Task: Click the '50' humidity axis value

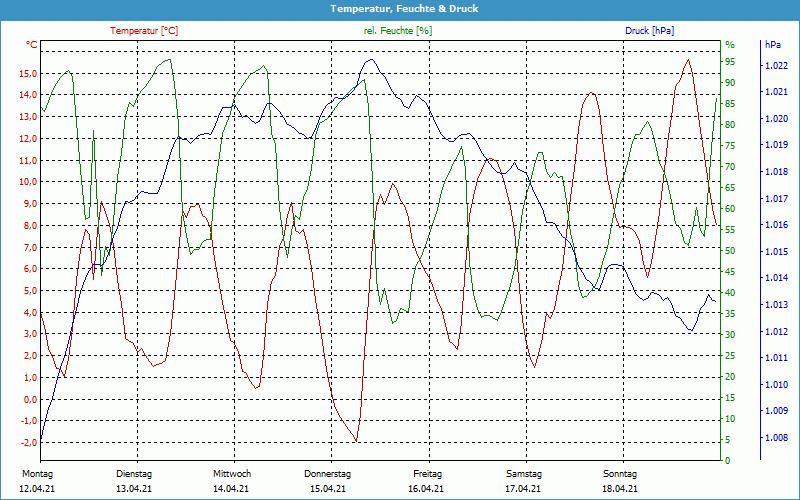Action: (730, 251)
